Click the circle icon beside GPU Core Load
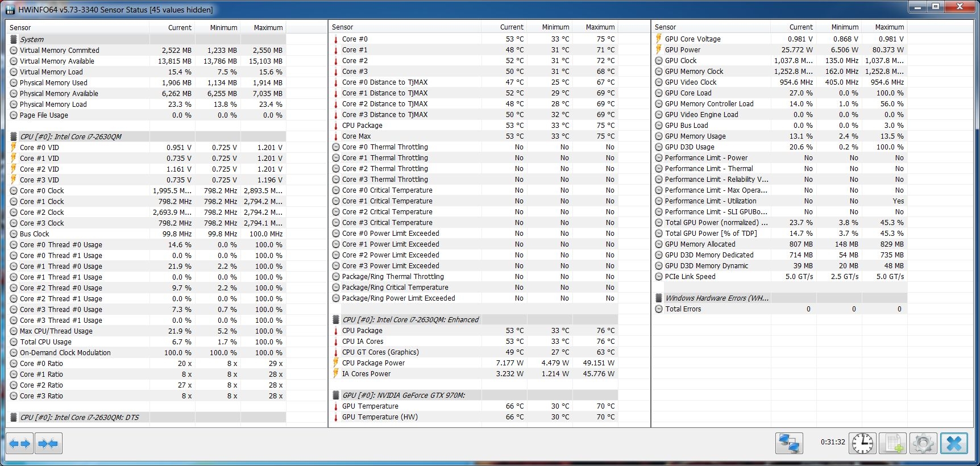980x466 pixels. point(659,93)
